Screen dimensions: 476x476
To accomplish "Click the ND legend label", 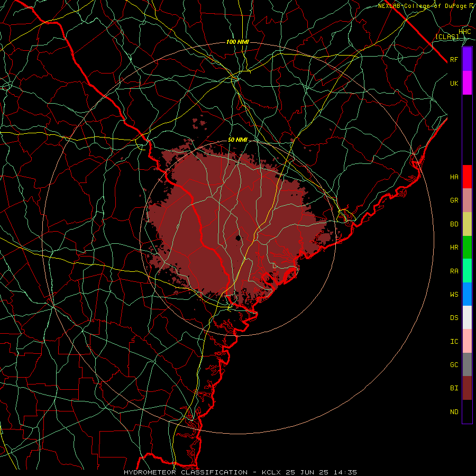I will pyautogui.click(x=454, y=412).
